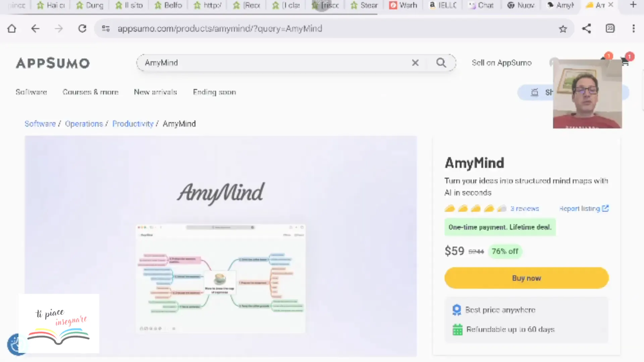Clear the AmyMind search text
This screenshot has width=644, height=362.
[x=415, y=63]
